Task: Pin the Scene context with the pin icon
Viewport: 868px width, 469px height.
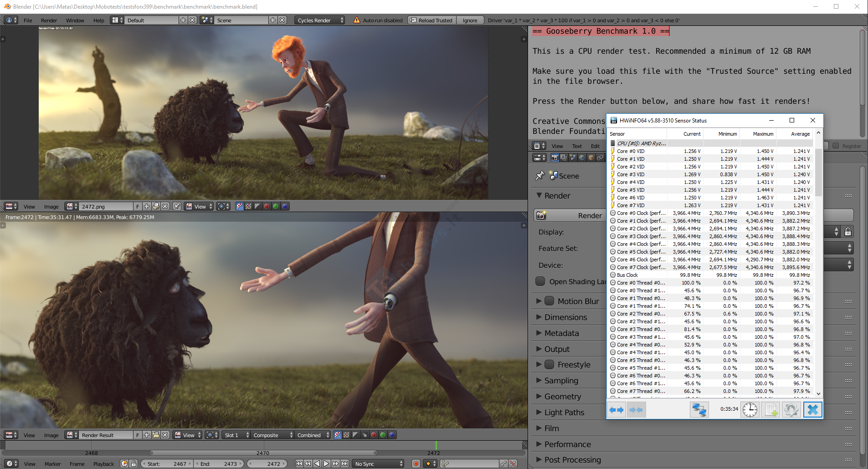Action: click(540, 176)
